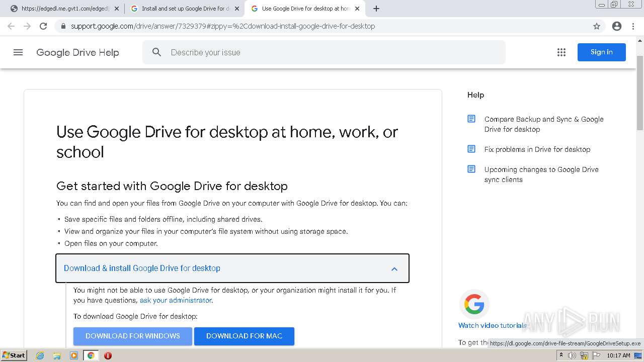Open media player from taskbar
The height and width of the screenshot is (362, 644).
tap(74, 355)
